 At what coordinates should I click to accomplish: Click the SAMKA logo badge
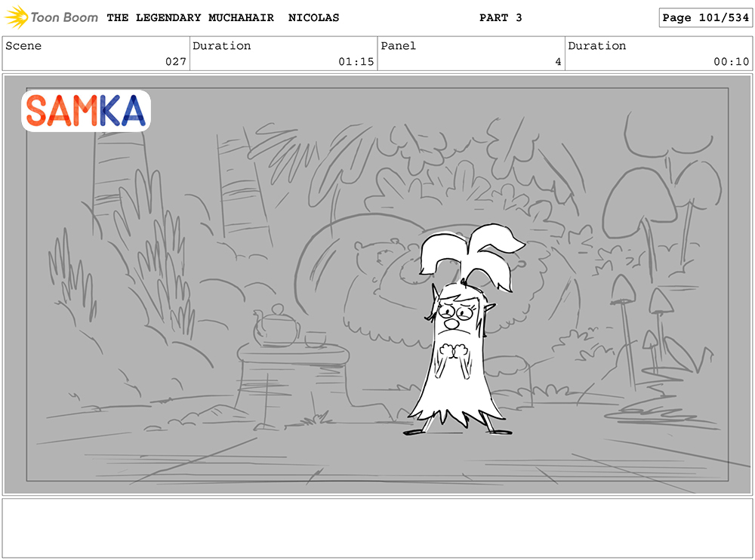coord(86,111)
